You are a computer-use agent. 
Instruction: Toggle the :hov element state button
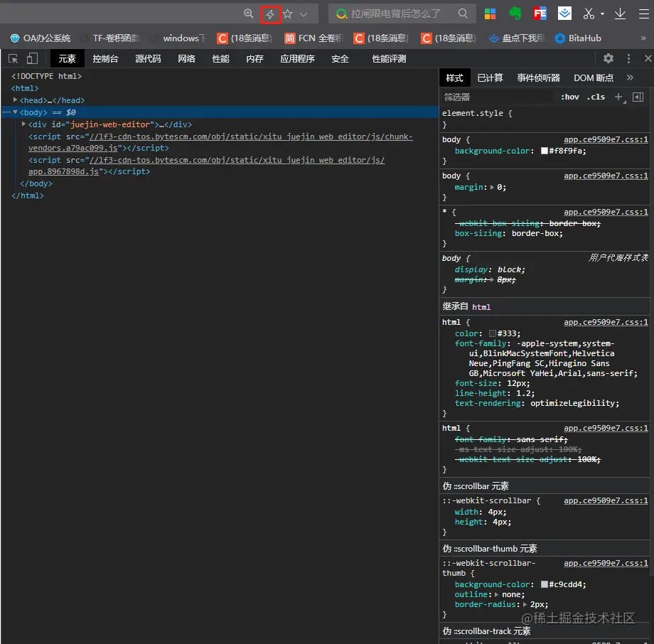[569, 97]
